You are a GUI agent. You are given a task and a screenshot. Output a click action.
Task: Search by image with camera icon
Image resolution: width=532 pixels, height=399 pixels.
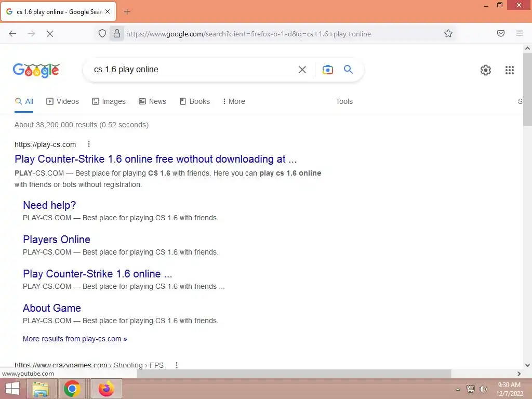(x=327, y=70)
